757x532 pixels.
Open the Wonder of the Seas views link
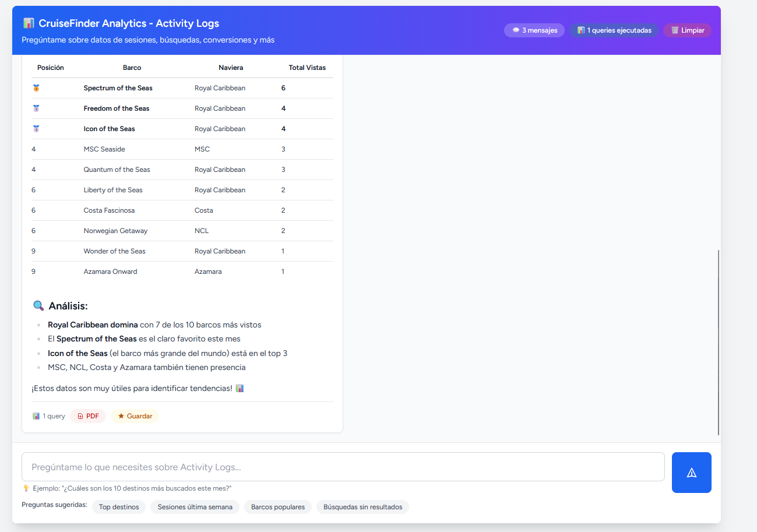(x=283, y=251)
